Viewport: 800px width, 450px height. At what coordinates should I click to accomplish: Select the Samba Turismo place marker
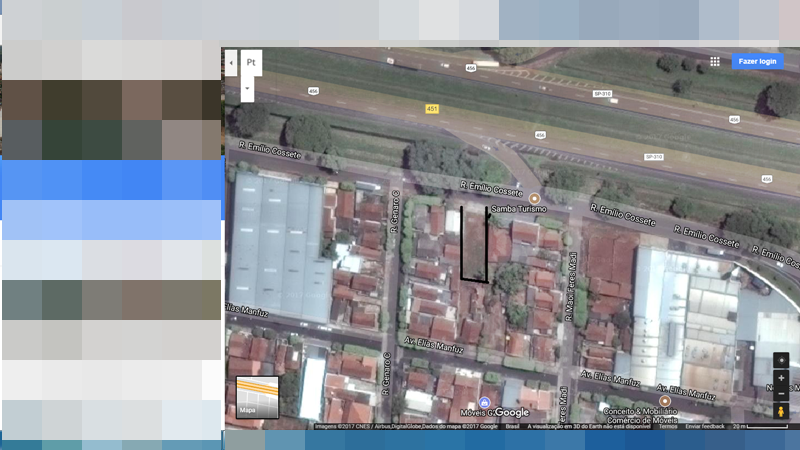(534, 198)
